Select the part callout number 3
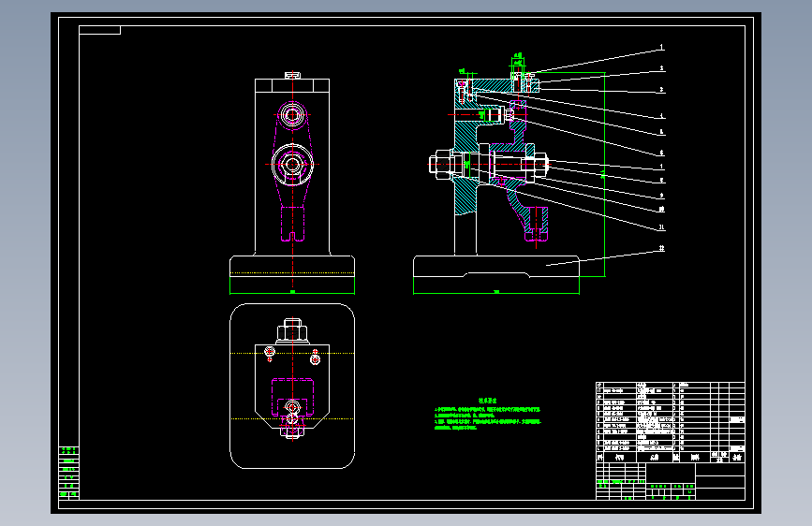Screen dimensions: 812x526 coord(661,90)
